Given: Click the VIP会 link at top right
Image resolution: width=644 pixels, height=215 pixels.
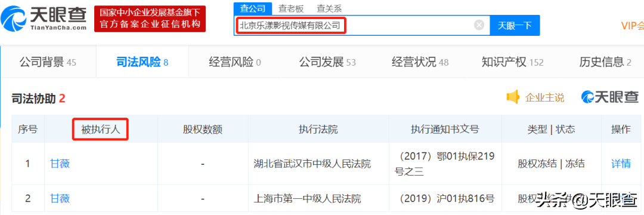Looking at the screenshot, I should click(633, 26).
